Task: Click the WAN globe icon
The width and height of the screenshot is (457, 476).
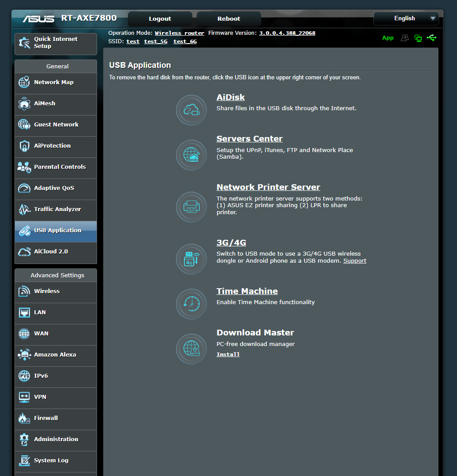Action: point(24,334)
